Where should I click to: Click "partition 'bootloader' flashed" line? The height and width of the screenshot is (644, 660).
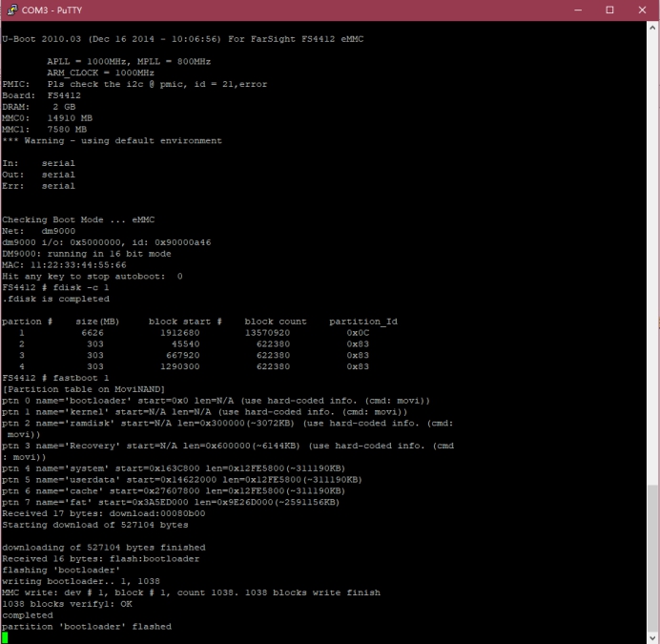(x=87, y=627)
